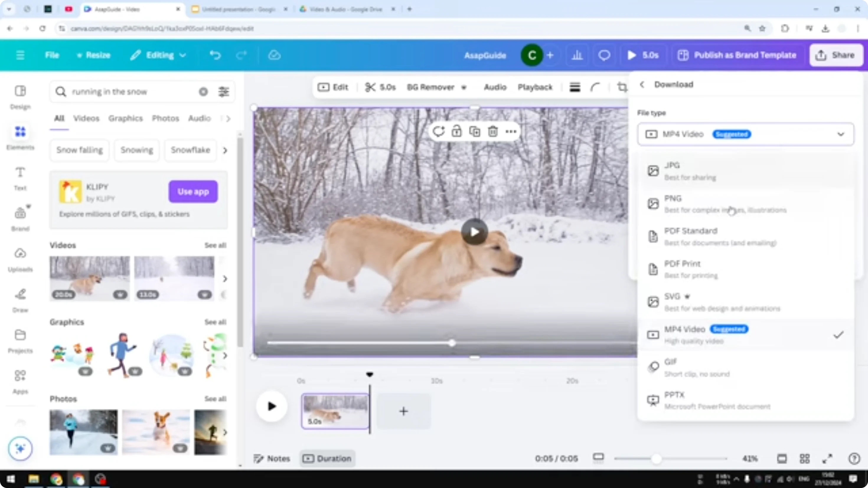Image resolution: width=868 pixels, height=488 pixels.
Task: Click See all next to Videos
Action: 215,245
